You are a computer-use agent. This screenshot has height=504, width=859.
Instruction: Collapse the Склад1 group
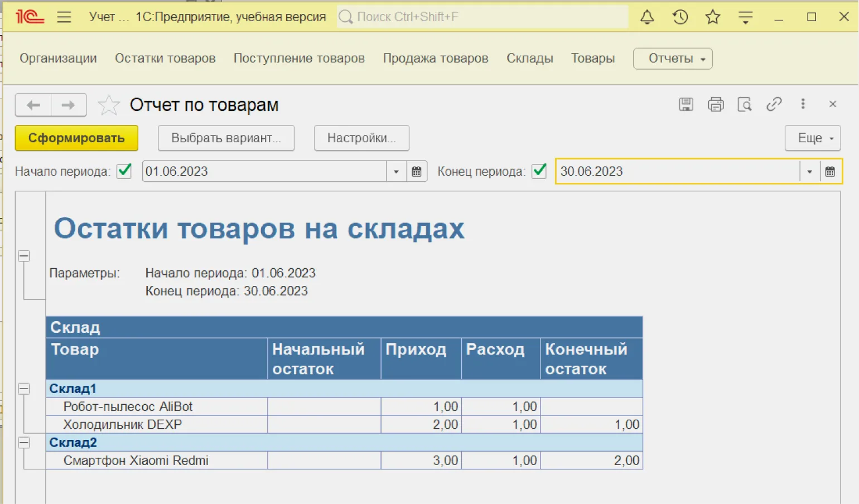24,389
